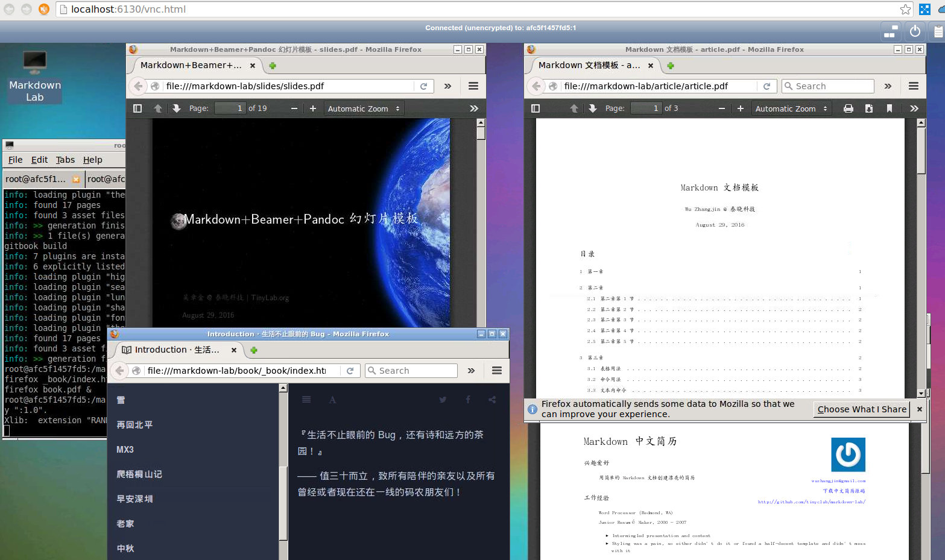The height and width of the screenshot is (560, 945).
Task: Click the Choose What I Share button
Action: (x=861, y=409)
